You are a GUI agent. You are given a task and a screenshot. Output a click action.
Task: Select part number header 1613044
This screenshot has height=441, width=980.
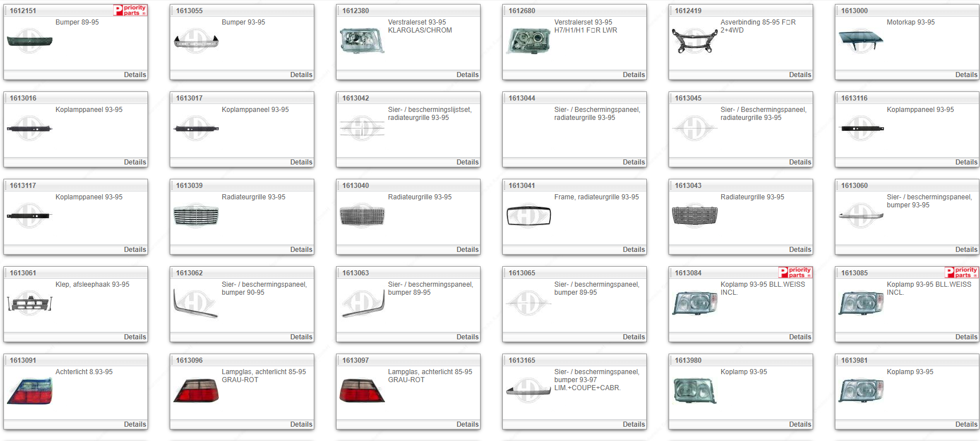[x=522, y=98]
